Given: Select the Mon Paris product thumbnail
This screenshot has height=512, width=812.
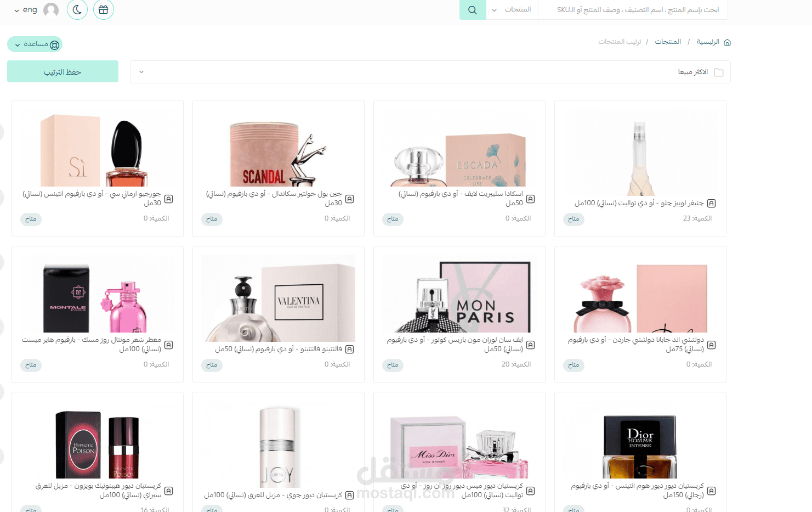Looking at the screenshot, I should pos(459,294).
